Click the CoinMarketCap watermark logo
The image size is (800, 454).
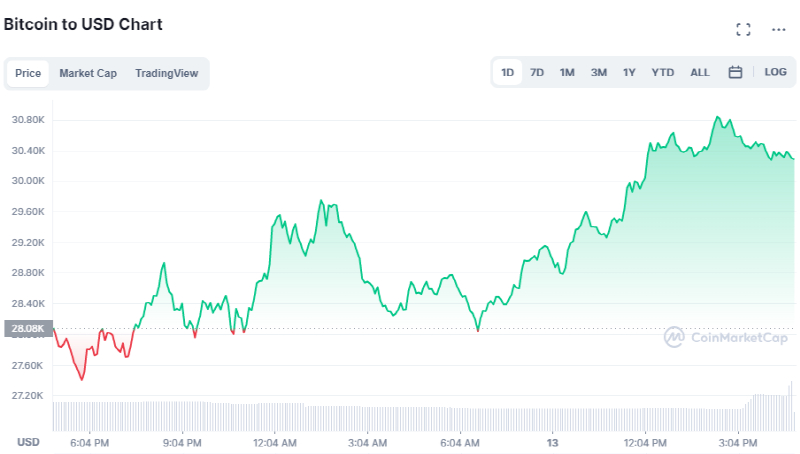(x=726, y=337)
